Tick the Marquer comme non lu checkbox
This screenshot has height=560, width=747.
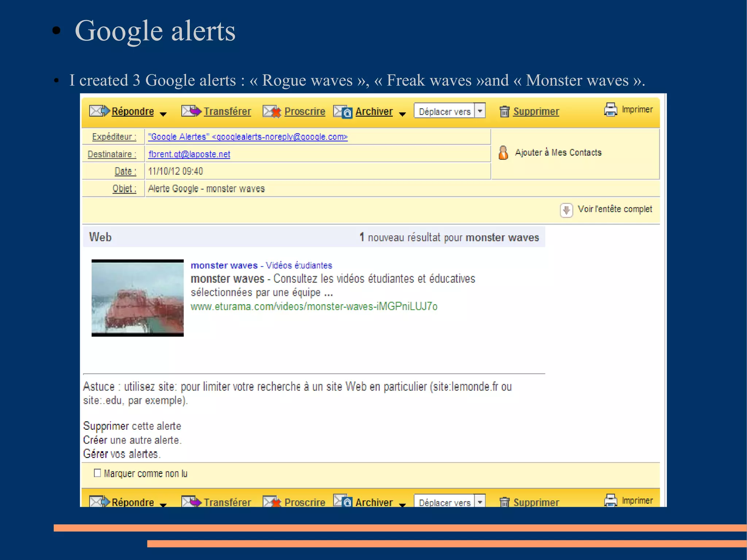pos(97,473)
